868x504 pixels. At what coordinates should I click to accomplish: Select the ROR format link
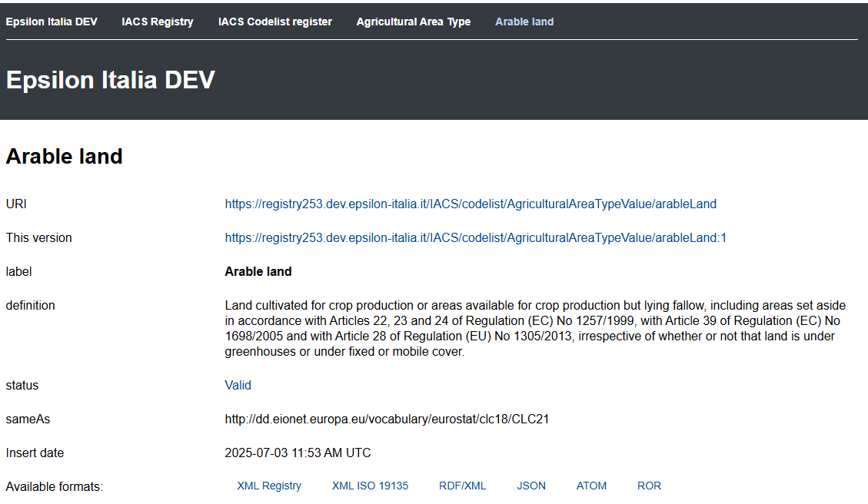tap(649, 486)
